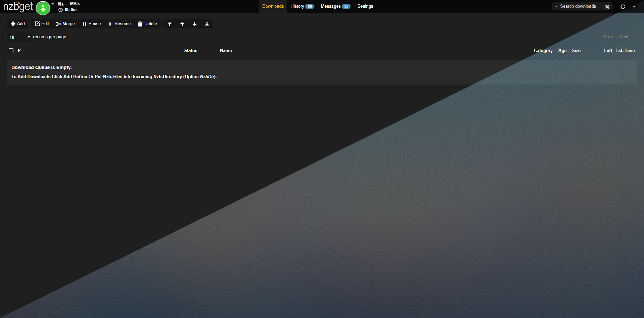
Task: Toggle the select-all checkbox in table header
Action: pos(11,51)
